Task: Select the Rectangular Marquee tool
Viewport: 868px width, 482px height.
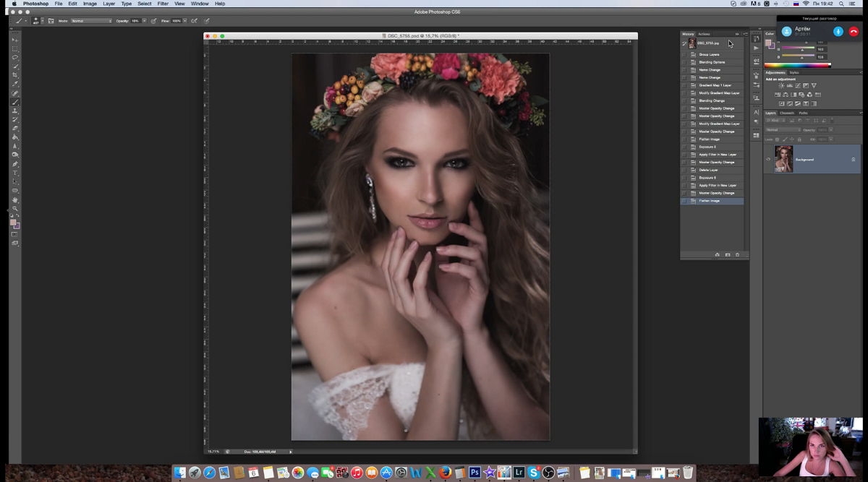Action: [x=14, y=48]
